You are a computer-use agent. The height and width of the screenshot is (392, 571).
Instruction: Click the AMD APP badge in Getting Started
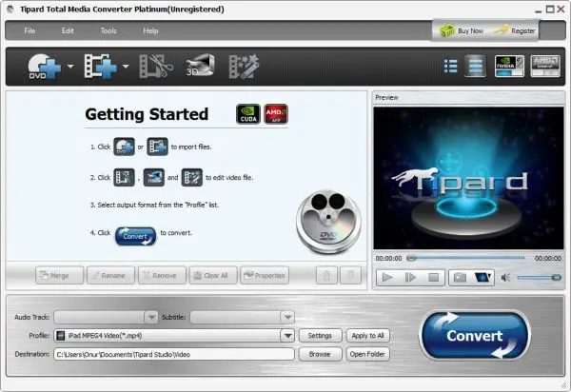[276, 114]
